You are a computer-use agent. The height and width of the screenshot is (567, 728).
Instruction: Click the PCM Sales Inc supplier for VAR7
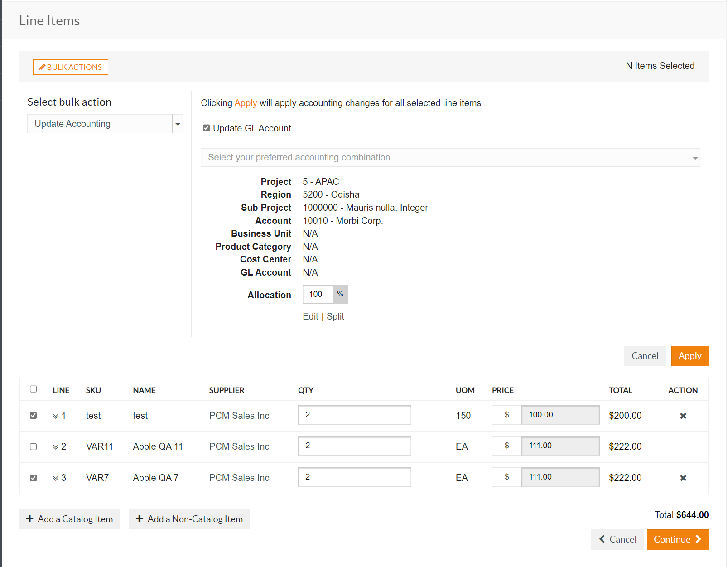tap(239, 478)
